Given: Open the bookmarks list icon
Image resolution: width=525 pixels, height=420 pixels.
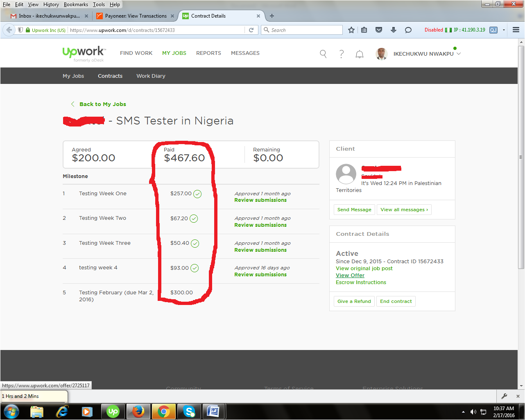Looking at the screenshot, I should tap(364, 30).
